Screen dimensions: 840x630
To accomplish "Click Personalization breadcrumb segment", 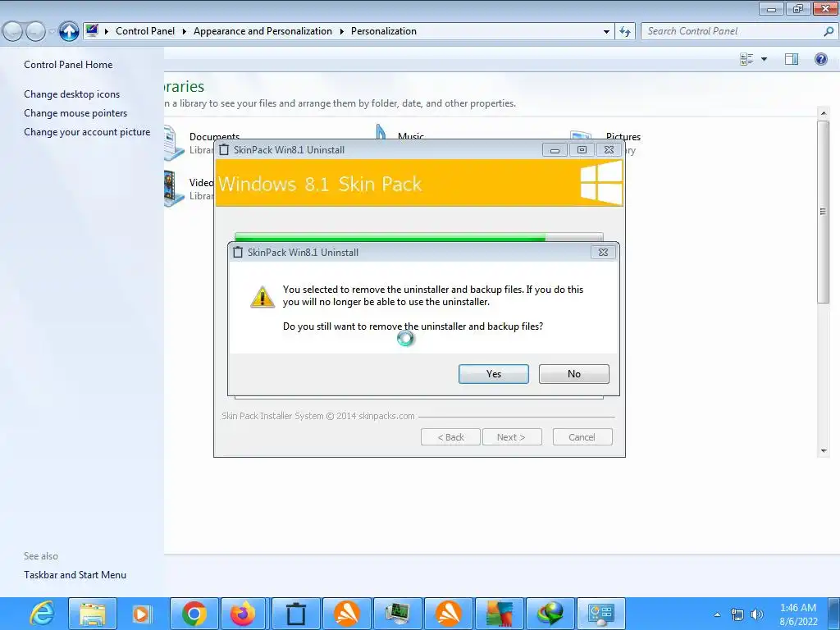I will click(x=384, y=31).
